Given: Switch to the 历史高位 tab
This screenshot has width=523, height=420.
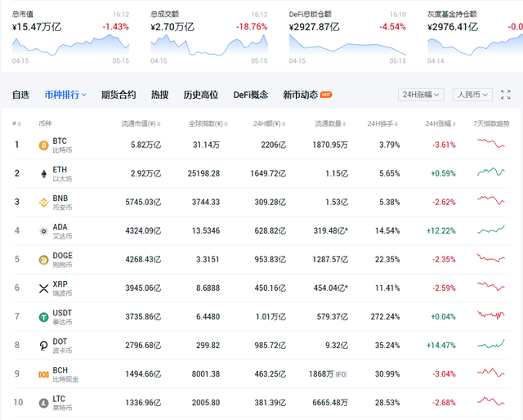Looking at the screenshot, I should tap(200, 95).
